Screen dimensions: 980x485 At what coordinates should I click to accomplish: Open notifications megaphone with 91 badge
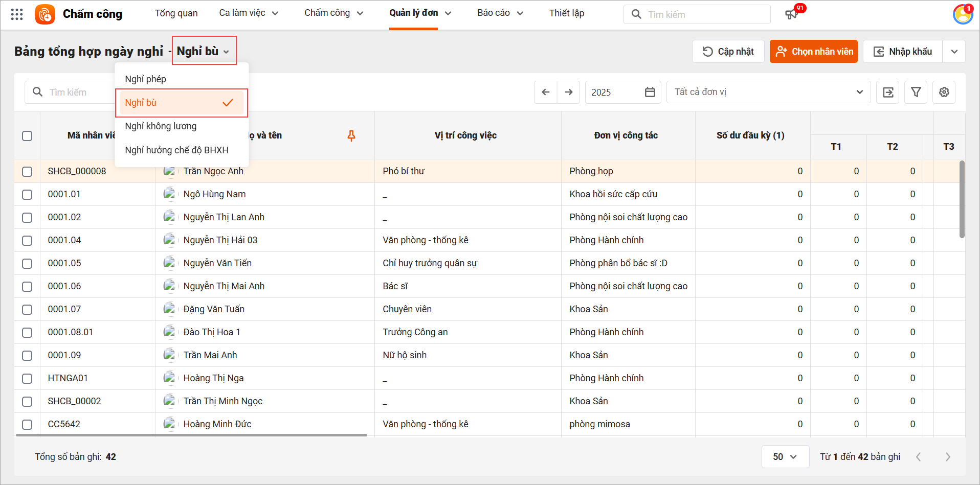(791, 14)
